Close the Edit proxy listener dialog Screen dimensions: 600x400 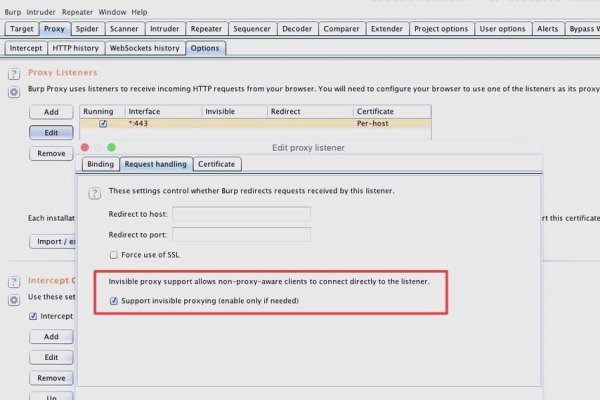tap(84, 147)
